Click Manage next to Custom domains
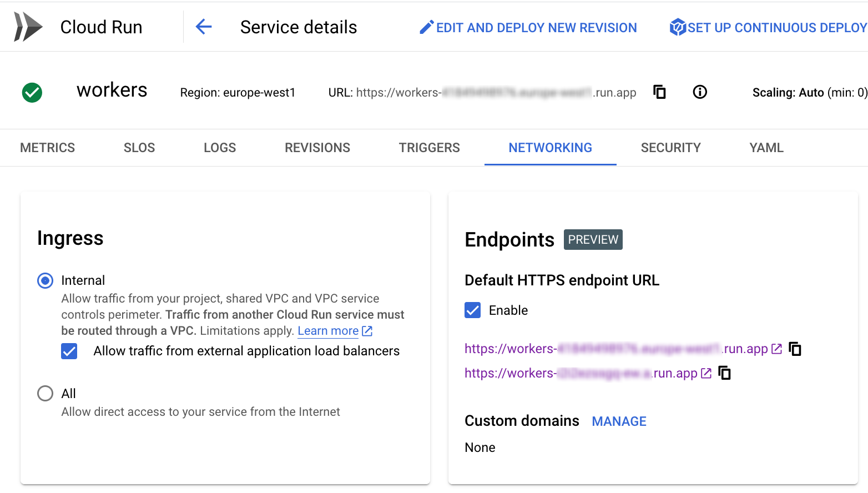 619,421
